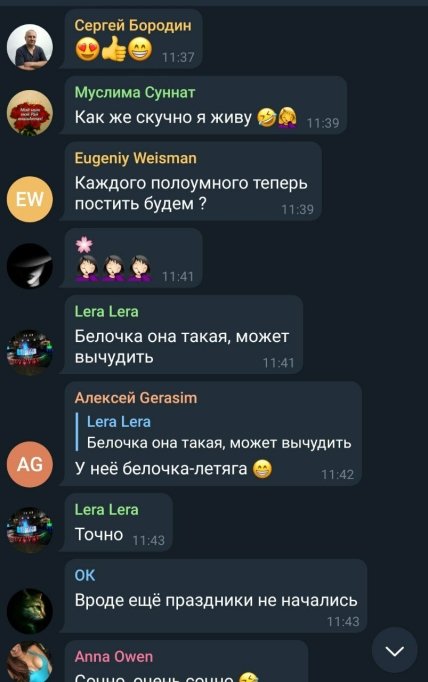This screenshot has height=682, width=428.
Task: Open Сергей Бородин's profile avatar
Action: pos(30,47)
